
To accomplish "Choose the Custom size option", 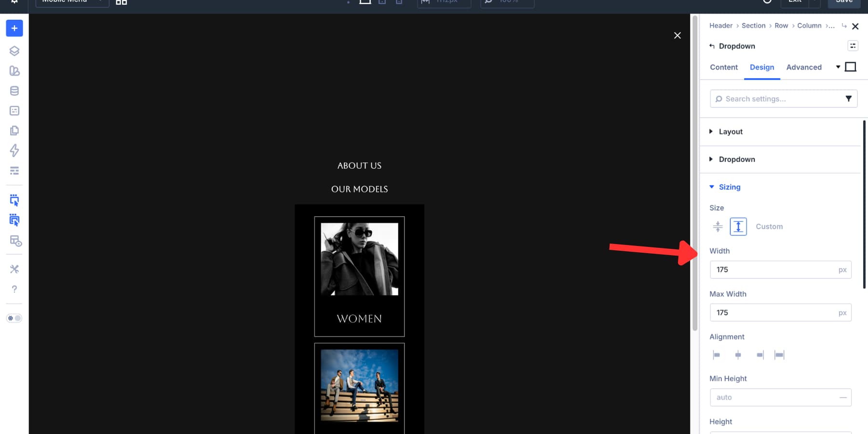I will click(x=769, y=227).
